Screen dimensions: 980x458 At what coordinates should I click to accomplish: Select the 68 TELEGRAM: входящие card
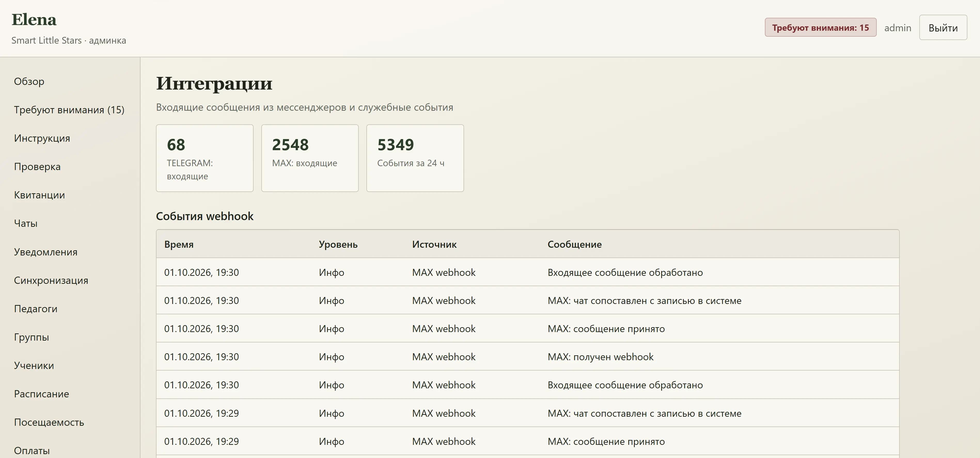[205, 158]
